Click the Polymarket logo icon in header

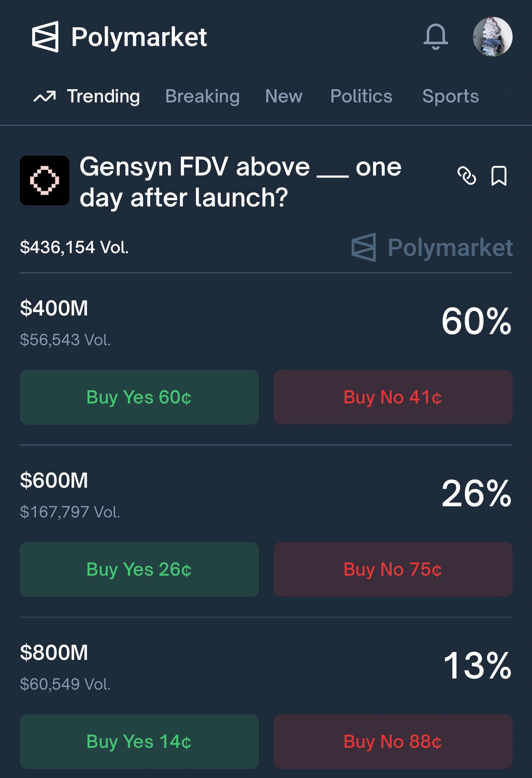[45, 37]
